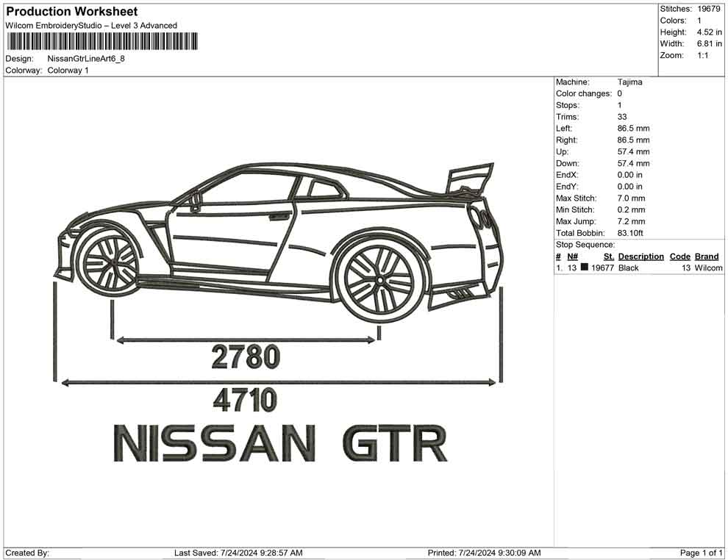Click the design name NissanGtrLineArt6_8

(86, 58)
